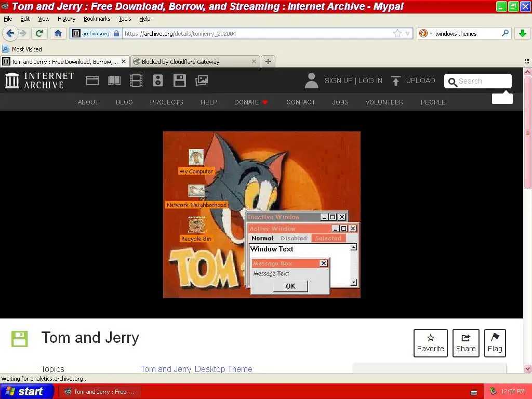Click the Tom and Jerry taskbar button

tap(99, 392)
